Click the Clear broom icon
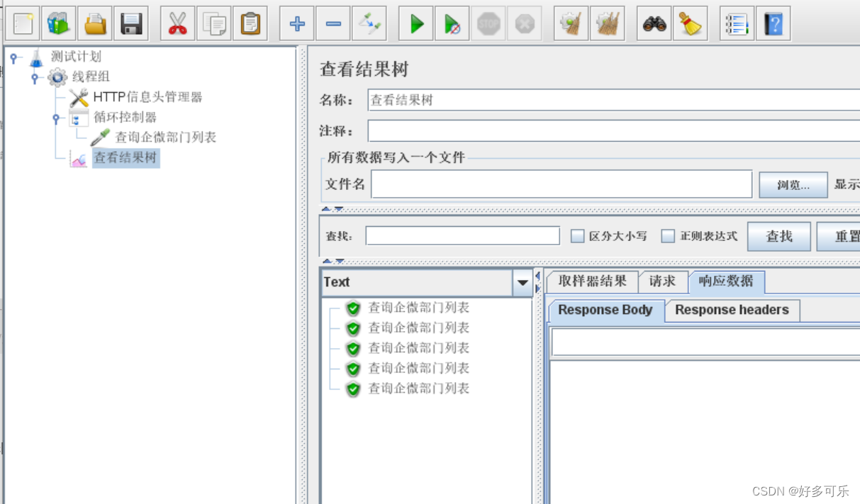 [x=571, y=24]
